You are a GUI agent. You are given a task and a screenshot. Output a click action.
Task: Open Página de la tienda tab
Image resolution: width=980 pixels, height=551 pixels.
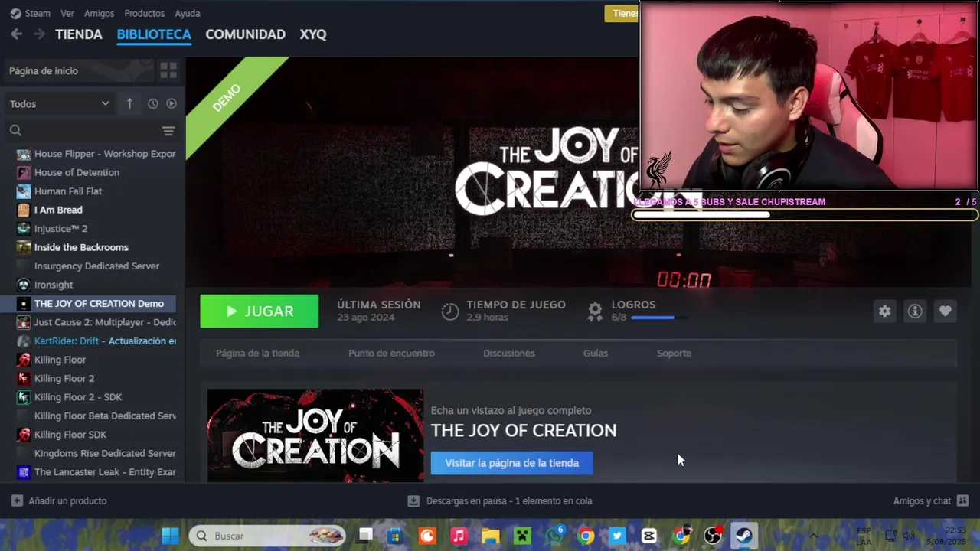click(257, 353)
